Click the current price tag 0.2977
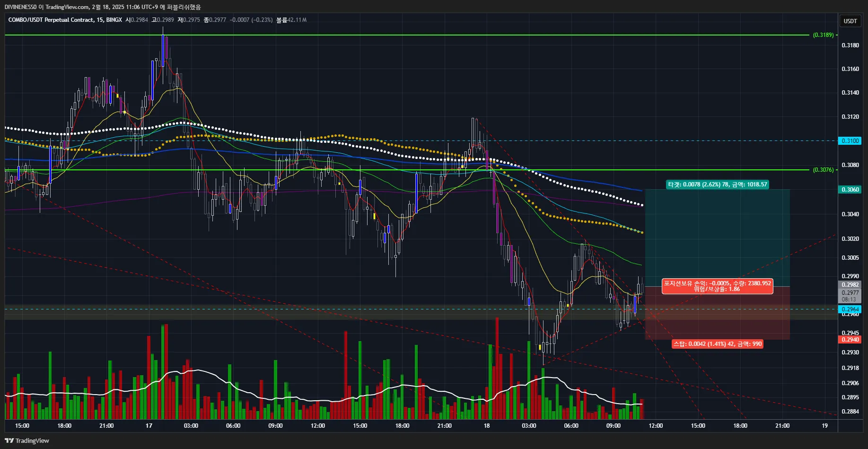The width and height of the screenshot is (868, 449). (x=850, y=292)
